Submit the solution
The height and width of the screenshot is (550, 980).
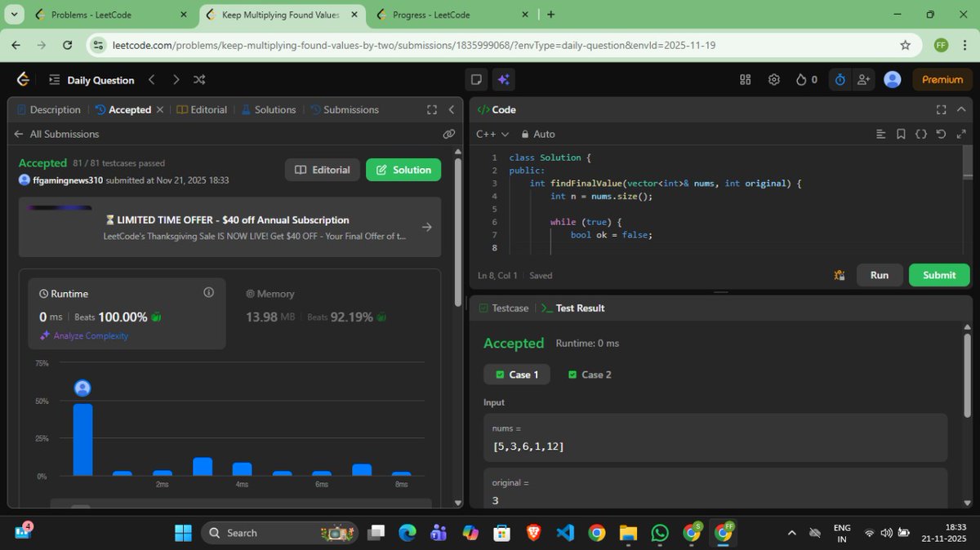point(938,275)
